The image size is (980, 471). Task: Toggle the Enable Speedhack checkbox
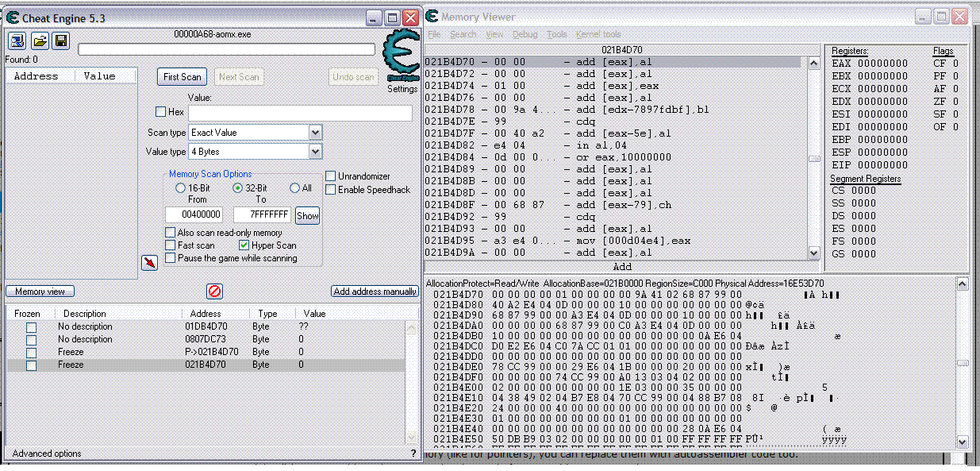331,190
